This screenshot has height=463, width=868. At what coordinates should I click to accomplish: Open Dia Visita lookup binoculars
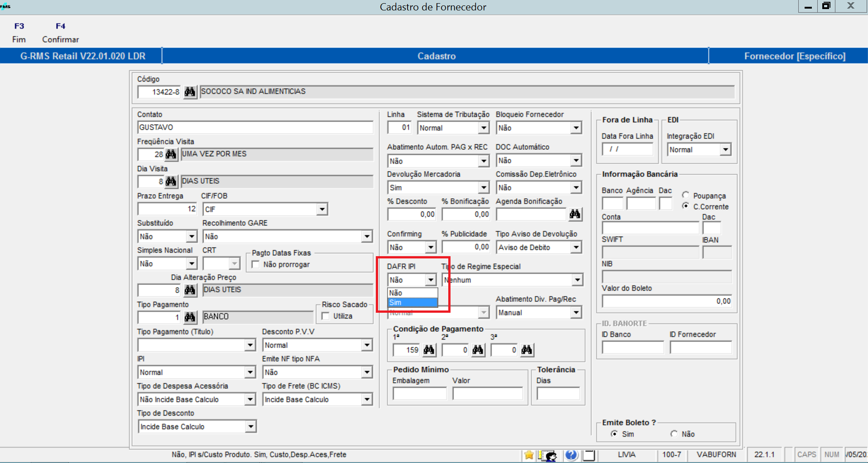tap(171, 181)
